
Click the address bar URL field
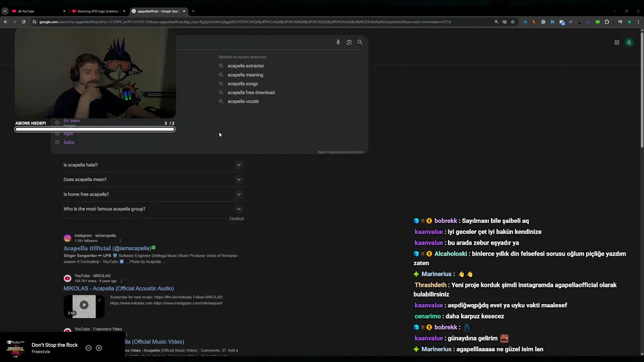click(262, 22)
